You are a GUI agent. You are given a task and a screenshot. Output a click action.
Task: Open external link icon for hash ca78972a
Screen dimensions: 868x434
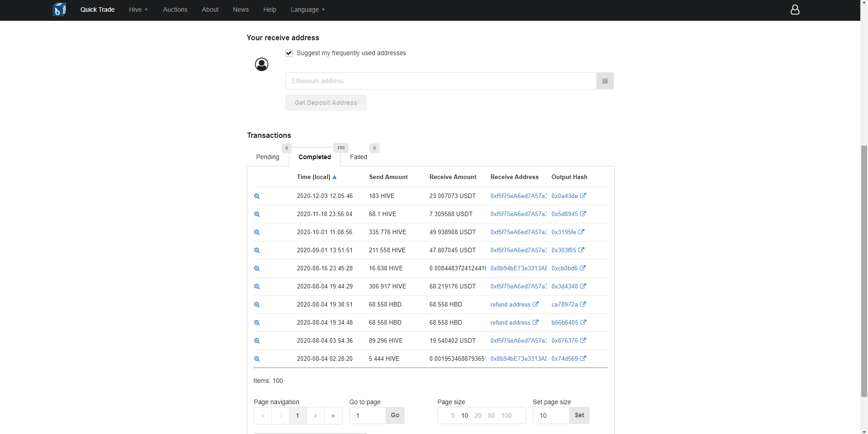coord(583,304)
